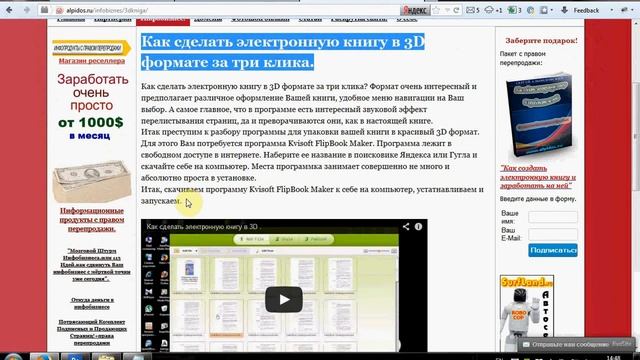Screen dimensions: 640x360
Task: Open the 'Отправьте нам сообщение' chat widget
Action: coord(576,344)
